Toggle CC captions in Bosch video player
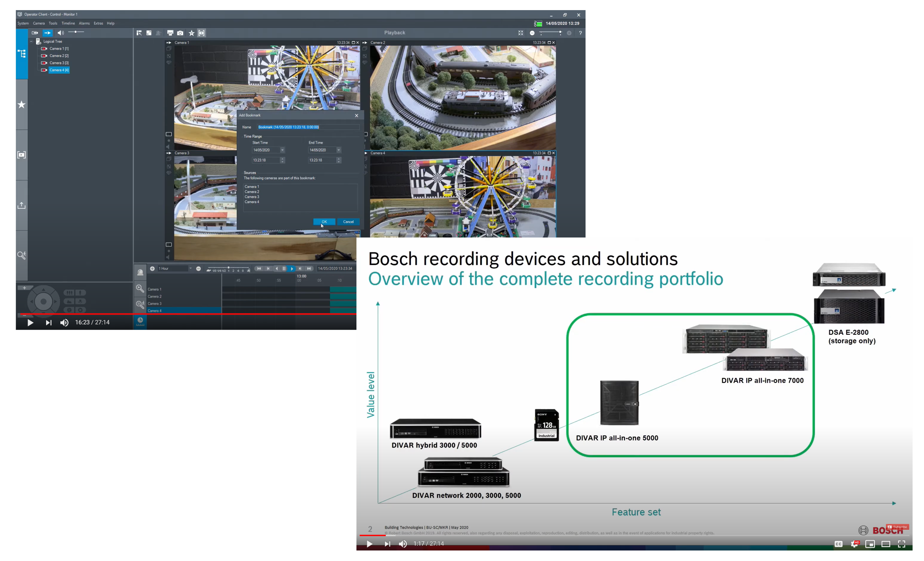The height and width of the screenshot is (561, 924). (x=839, y=544)
